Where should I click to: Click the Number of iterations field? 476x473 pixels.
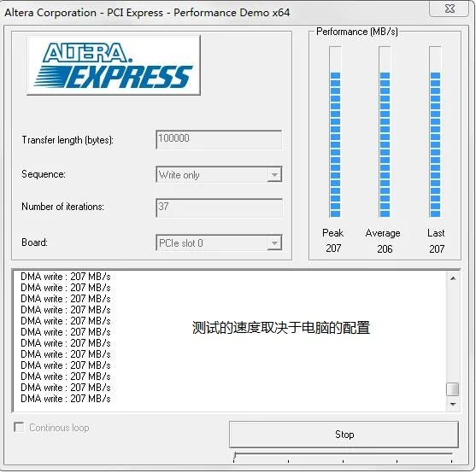[219, 207]
